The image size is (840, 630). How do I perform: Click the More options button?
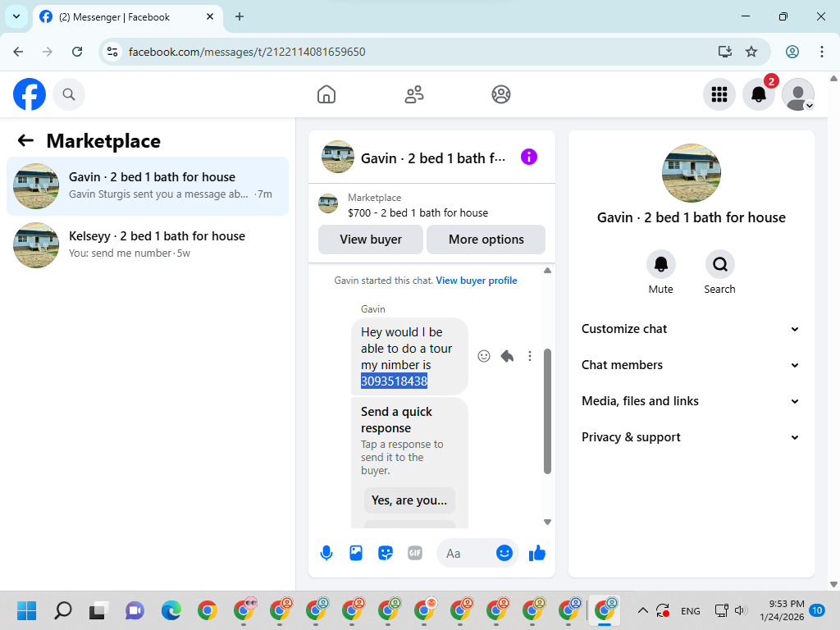[486, 240]
